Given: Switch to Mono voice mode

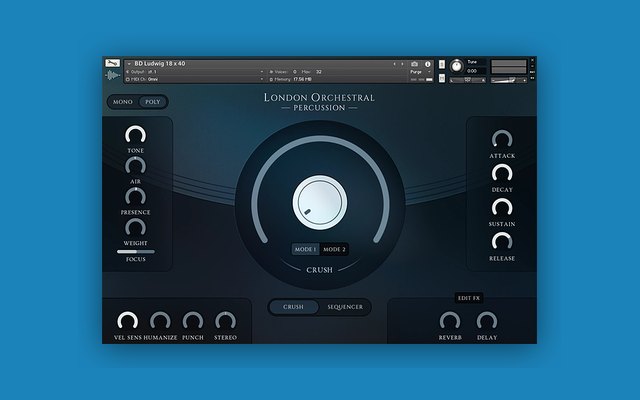Looking at the screenshot, I should [x=123, y=102].
